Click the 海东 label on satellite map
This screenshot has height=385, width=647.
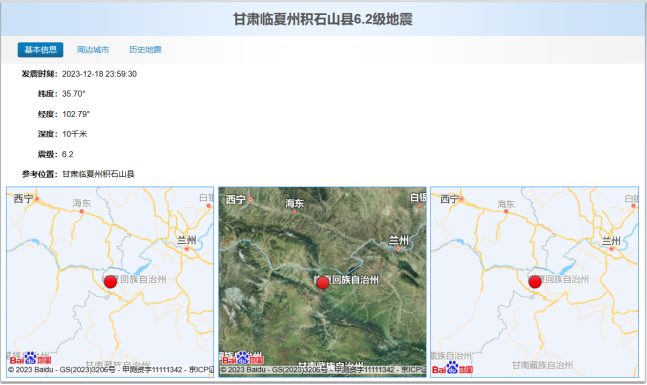coord(295,203)
